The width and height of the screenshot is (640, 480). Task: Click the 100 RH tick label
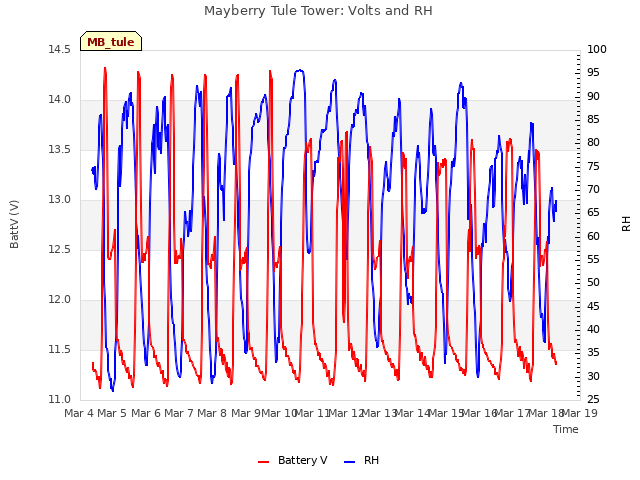tap(597, 49)
